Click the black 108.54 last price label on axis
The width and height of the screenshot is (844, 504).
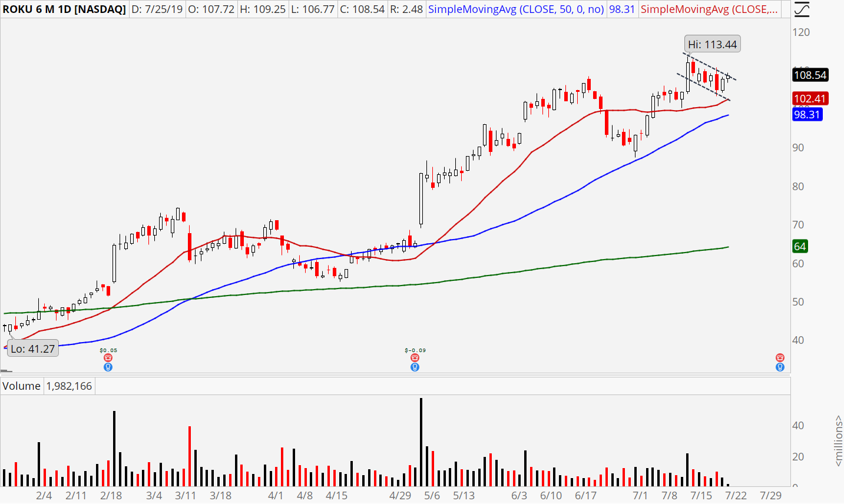tap(810, 75)
